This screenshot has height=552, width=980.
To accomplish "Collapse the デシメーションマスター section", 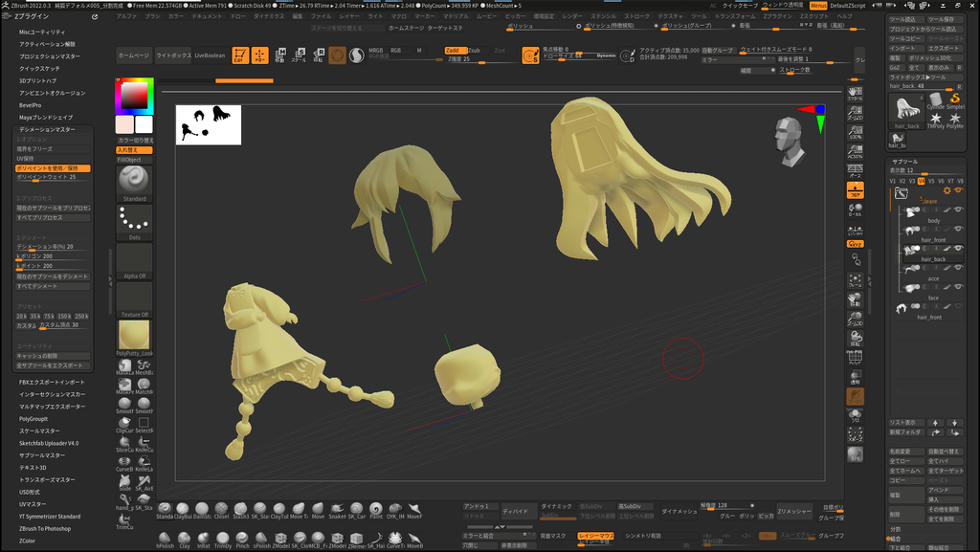I will pos(47,129).
